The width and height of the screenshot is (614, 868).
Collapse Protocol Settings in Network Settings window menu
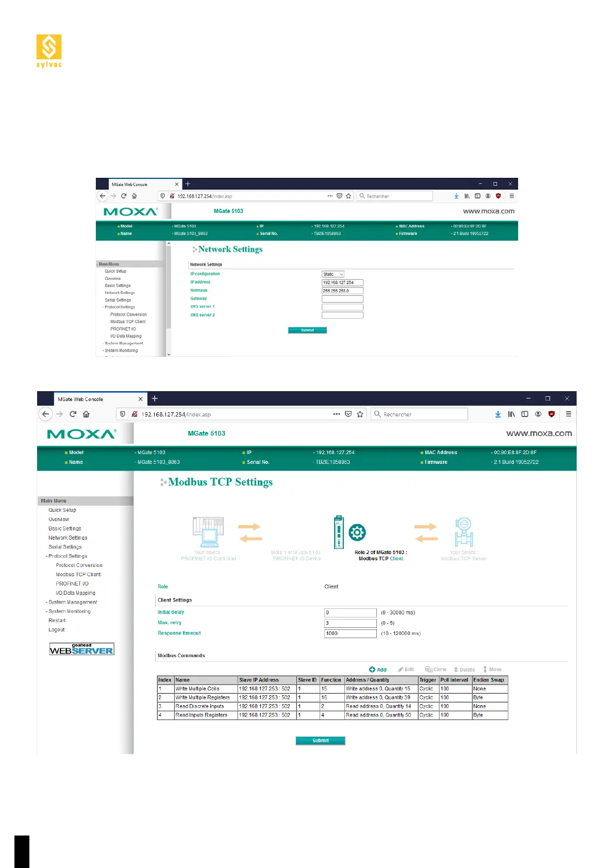tap(119, 307)
